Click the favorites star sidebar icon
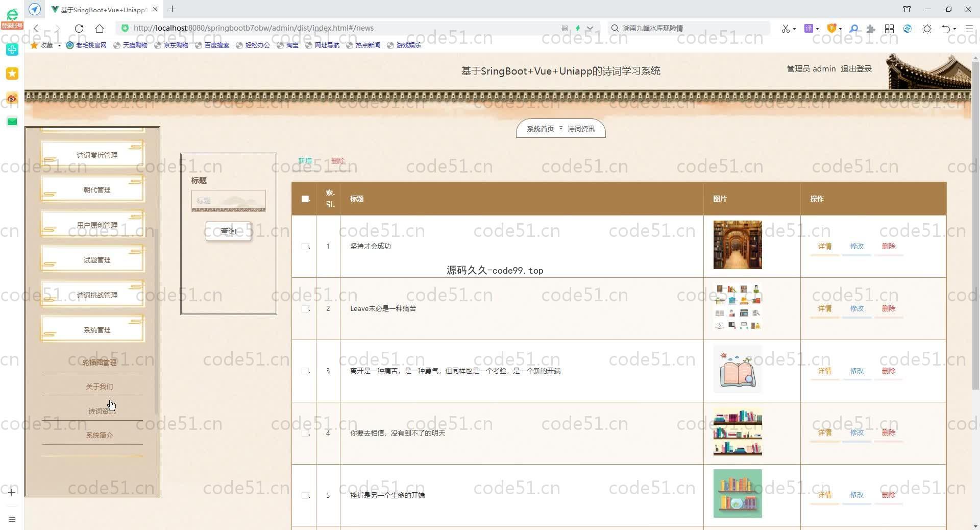The image size is (980, 530). 12,74
